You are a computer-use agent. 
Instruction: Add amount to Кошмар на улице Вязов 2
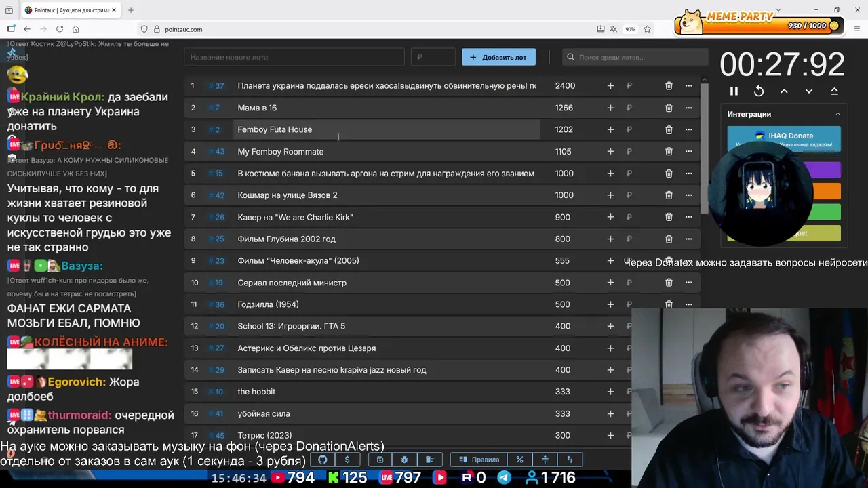coord(610,195)
